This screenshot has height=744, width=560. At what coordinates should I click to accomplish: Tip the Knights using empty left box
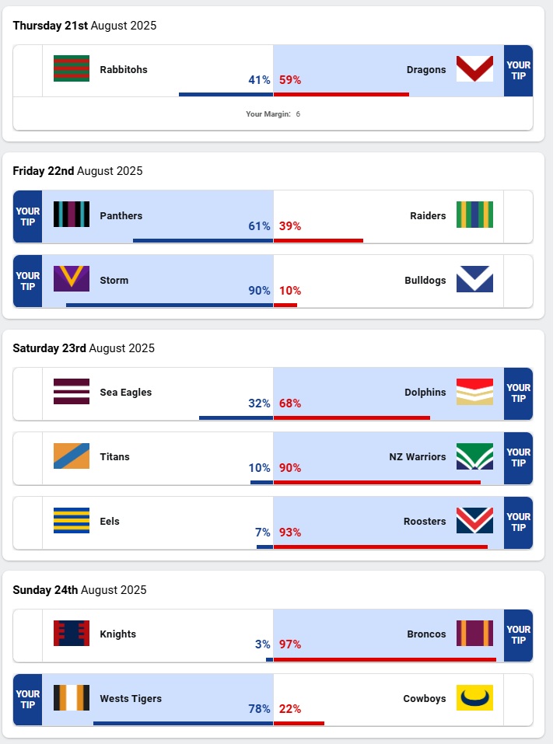click(x=28, y=634)
